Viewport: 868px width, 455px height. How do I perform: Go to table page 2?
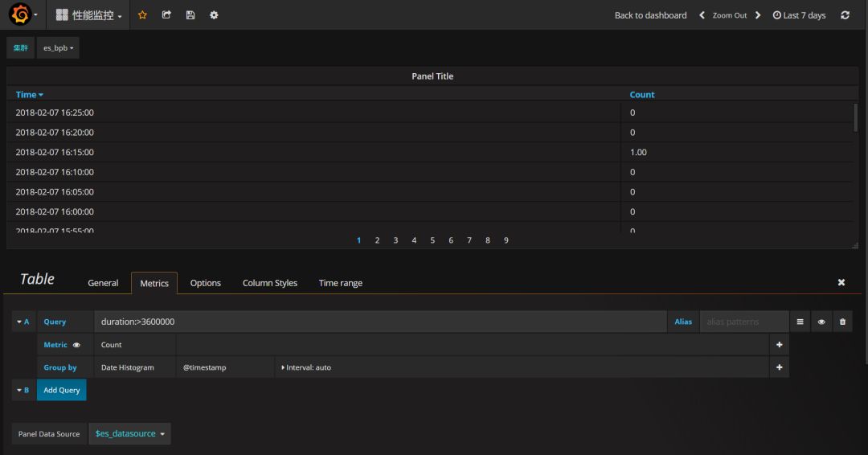tap(377, 240)
